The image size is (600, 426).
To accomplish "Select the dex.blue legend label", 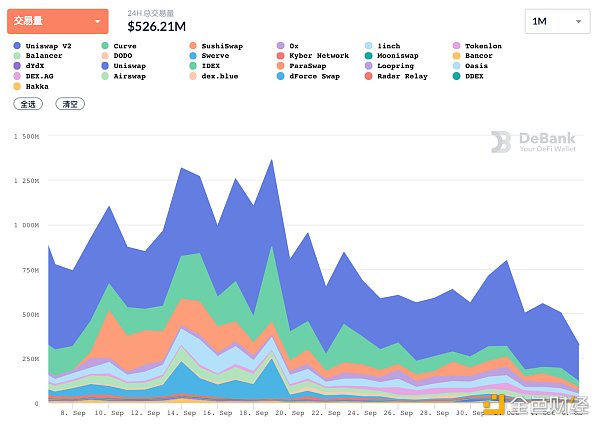I will [220, 76].
